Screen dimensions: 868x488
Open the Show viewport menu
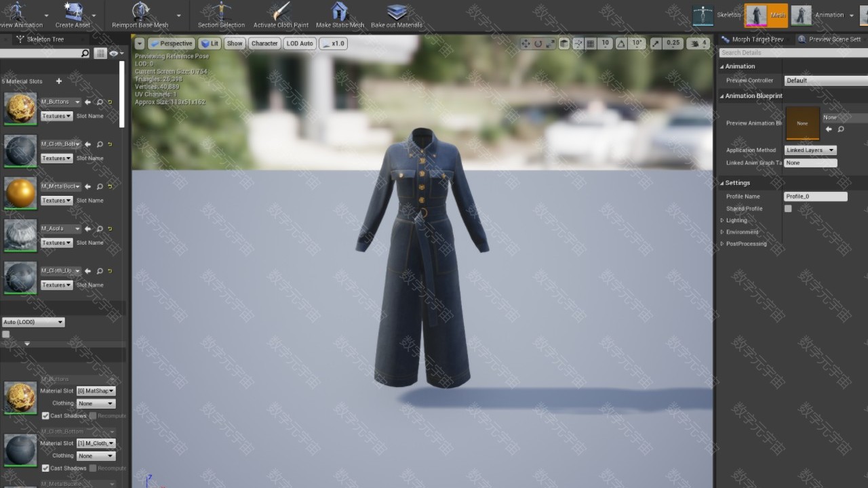click(235, 43)
